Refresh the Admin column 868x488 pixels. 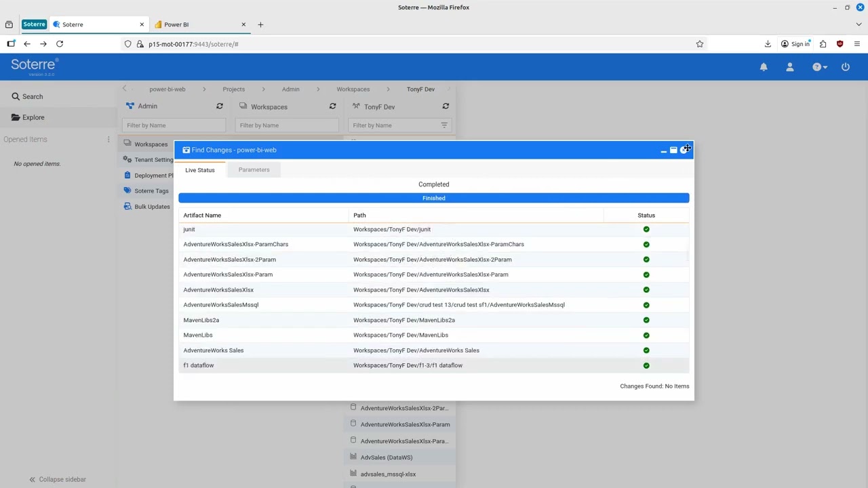coord(220,106)
